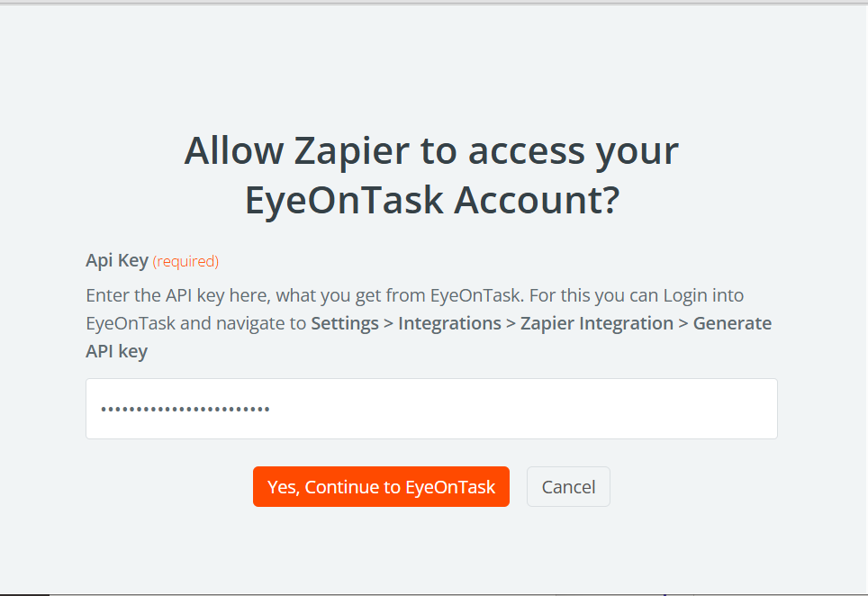Screen dimensions: 868x596
Task: Click the "Yes, Continue to EyeOnTask" button
Action: click(381, 487)
